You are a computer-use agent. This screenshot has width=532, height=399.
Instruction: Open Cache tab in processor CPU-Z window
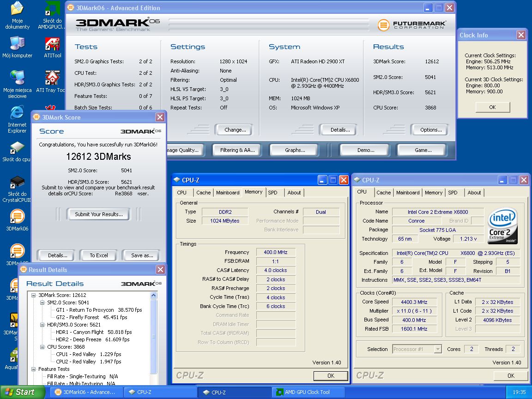coord(383,193)
